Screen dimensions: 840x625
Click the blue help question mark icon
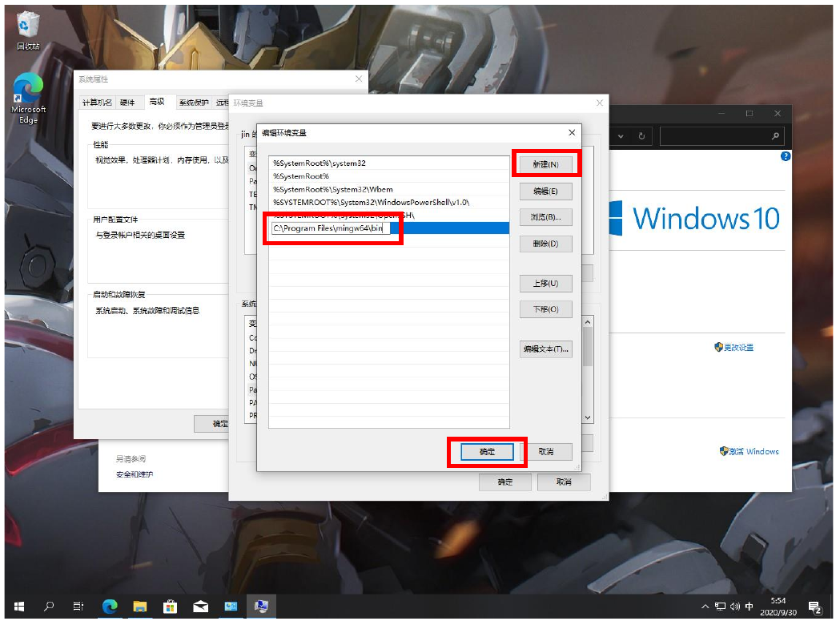pos(785,156)
